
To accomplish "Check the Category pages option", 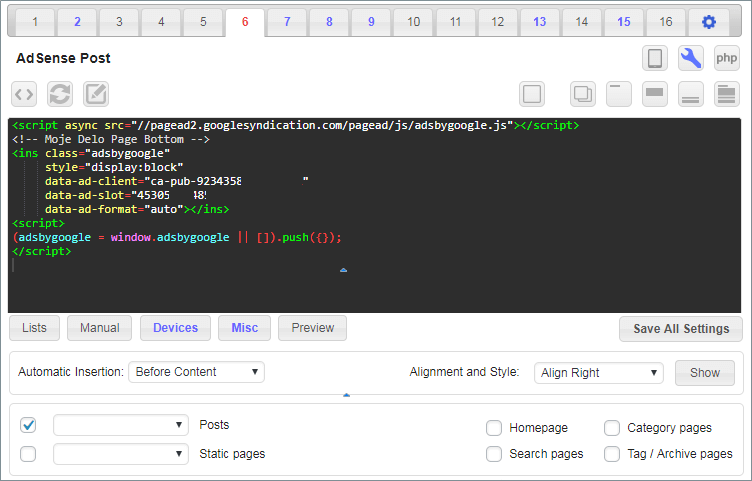I will coord(611,428).
